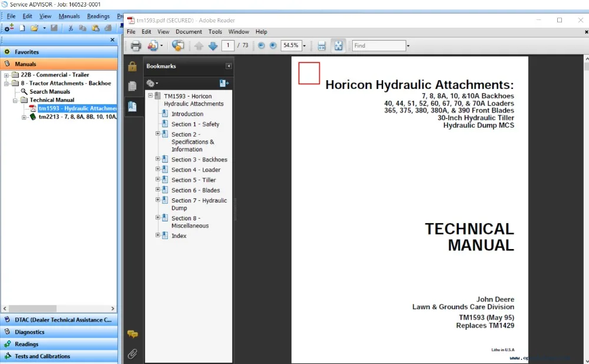
Task: Click the Print icon in Adobe Reader toolbar
Action: (136, 46)
